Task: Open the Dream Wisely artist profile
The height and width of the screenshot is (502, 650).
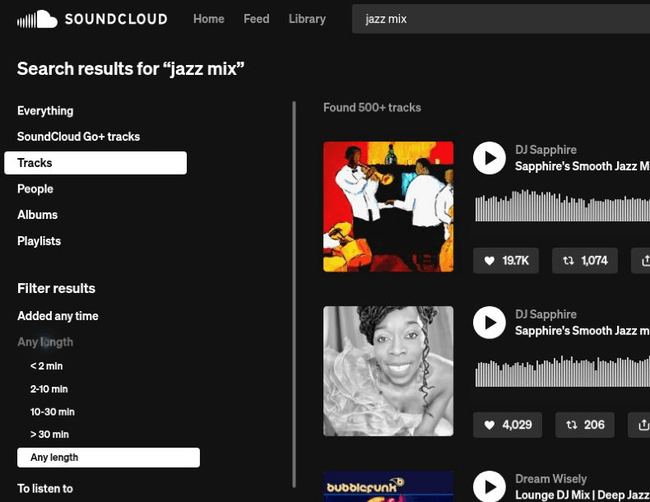Action: pos(551,479)
